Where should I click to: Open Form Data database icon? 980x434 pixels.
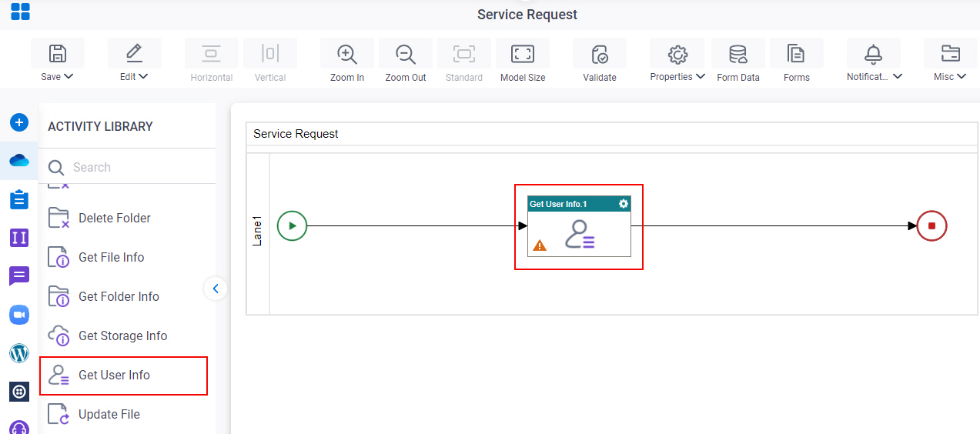tap(738, 54)
